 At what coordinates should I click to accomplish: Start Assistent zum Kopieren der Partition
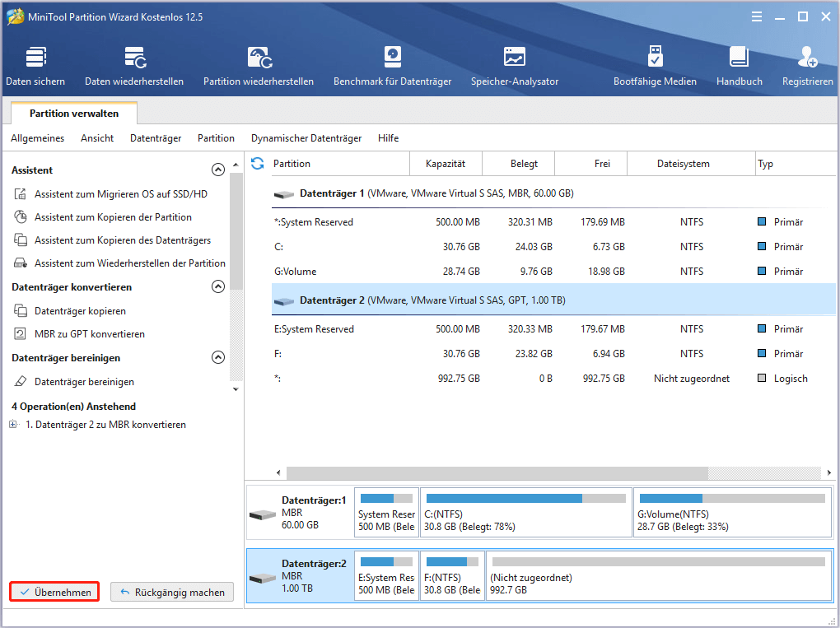[x=113, y=216]
